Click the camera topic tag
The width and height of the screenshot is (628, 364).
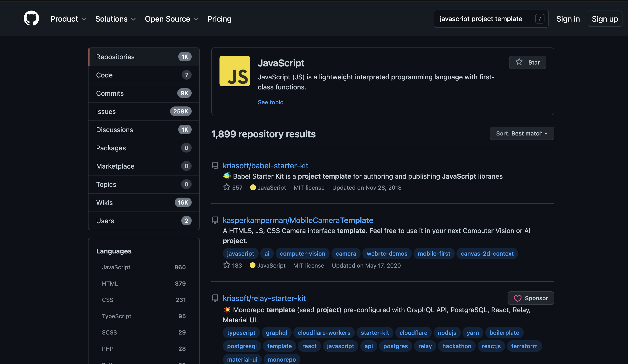click(346, 254)
